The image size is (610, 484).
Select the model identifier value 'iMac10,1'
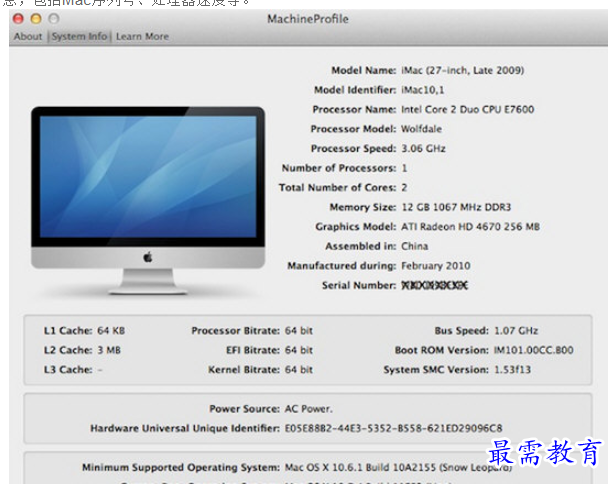(422, 90)
